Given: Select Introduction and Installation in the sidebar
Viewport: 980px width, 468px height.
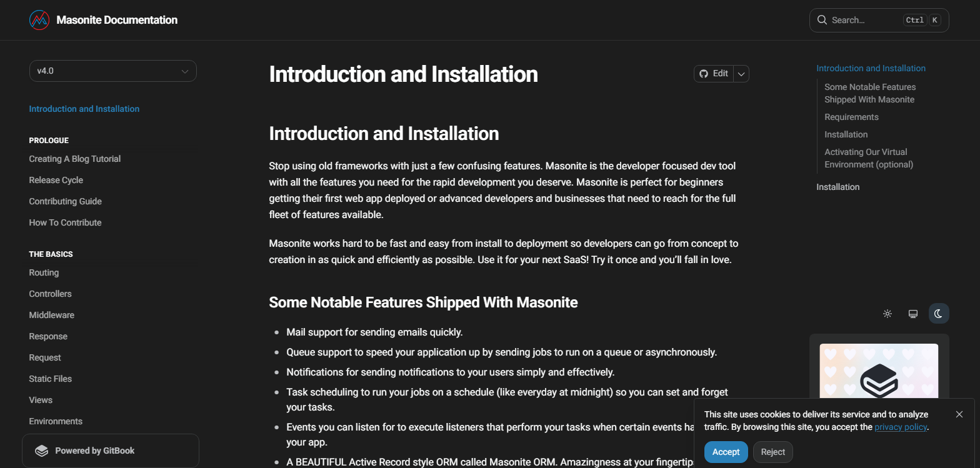Looking at the screenshot, I should pyautogui.click(x=84, y=108).
